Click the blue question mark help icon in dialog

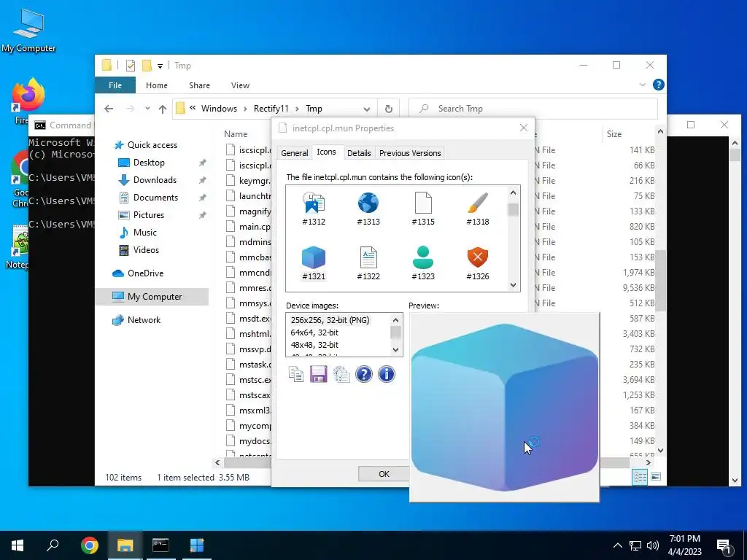(x=363, y=374)
